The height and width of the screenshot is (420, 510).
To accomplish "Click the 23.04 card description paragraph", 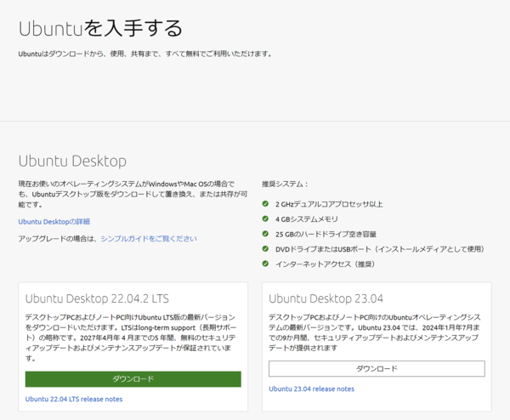I will click(374, 332).
